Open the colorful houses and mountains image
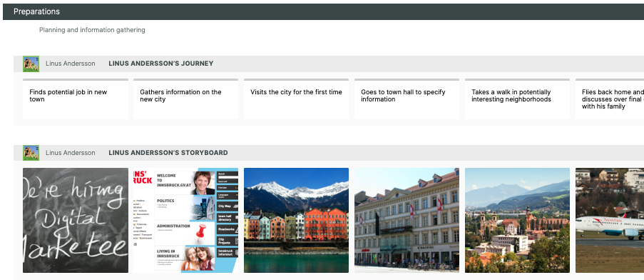Viewport: 644px width, 280px height. pos(296,221)
